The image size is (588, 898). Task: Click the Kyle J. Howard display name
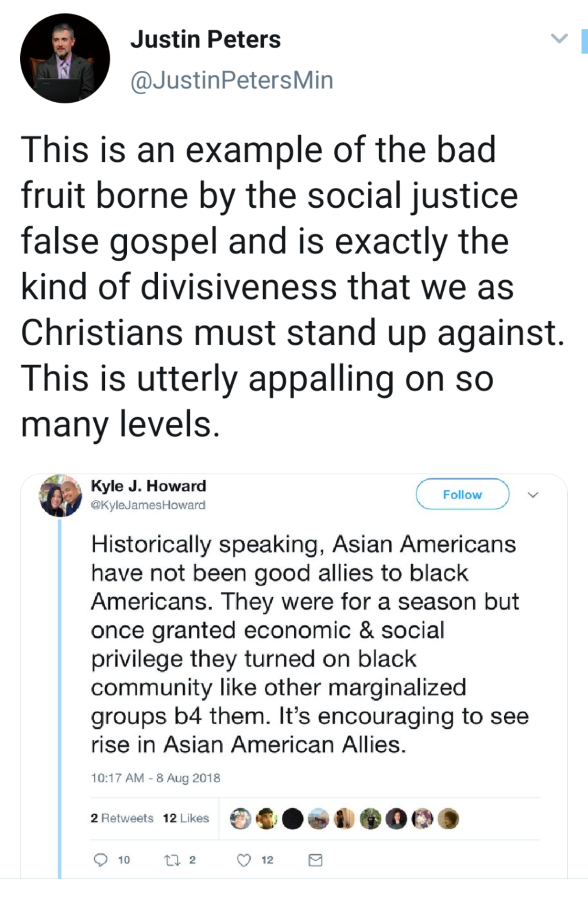click(148, 486)
